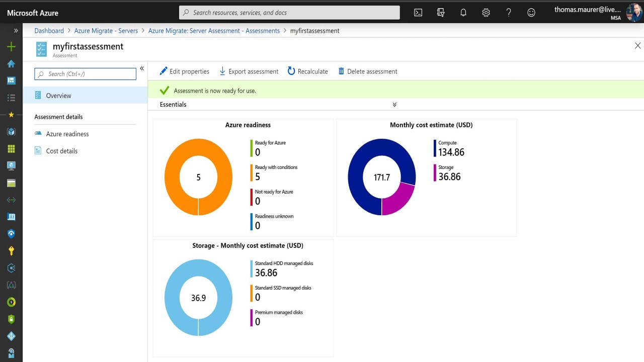The image size is (644, 362).
Task: Click the light blue storage cost donut
Action: pos(172,298)
